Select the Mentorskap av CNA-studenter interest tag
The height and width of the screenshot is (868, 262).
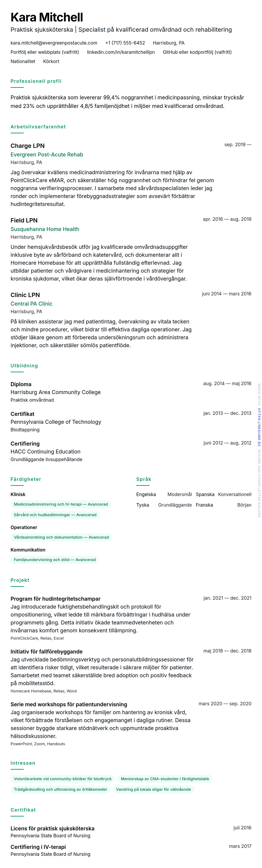[x=165, y=779]
